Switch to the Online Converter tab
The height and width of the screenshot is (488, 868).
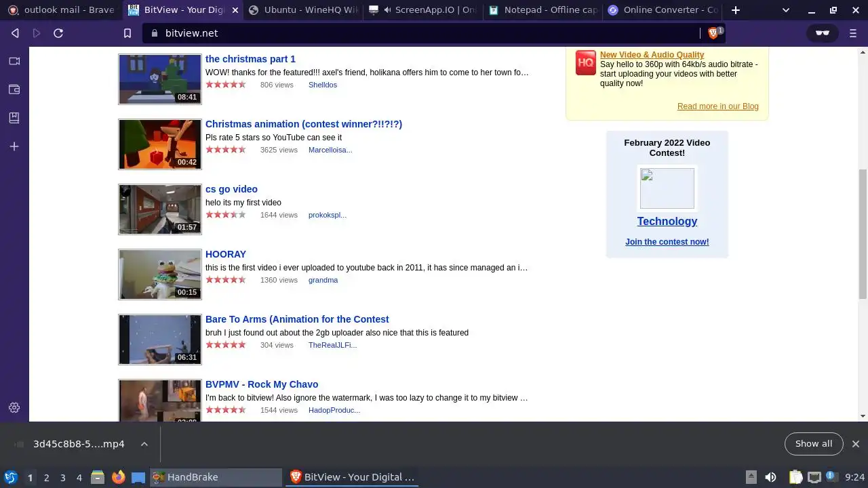click(x=663, y=10)
